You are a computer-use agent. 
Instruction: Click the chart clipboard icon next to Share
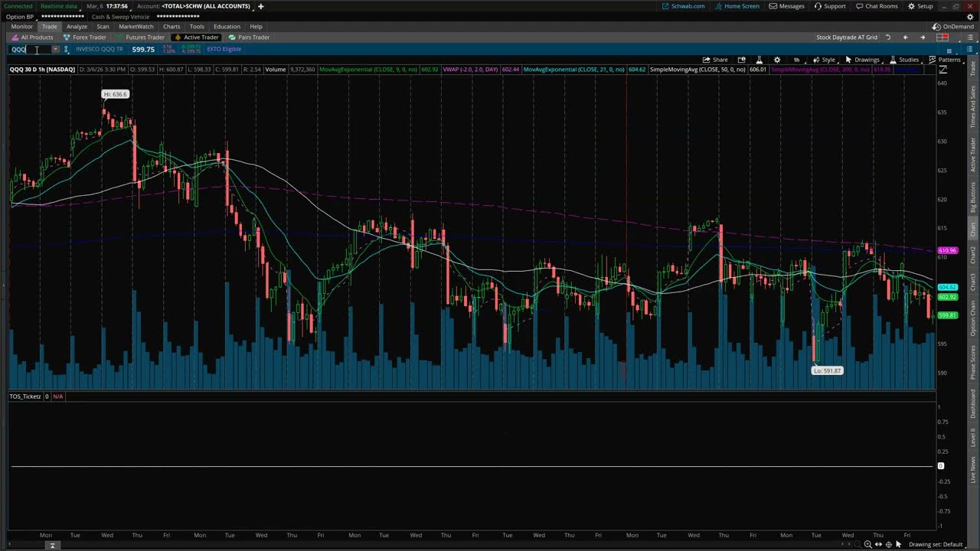741,60
